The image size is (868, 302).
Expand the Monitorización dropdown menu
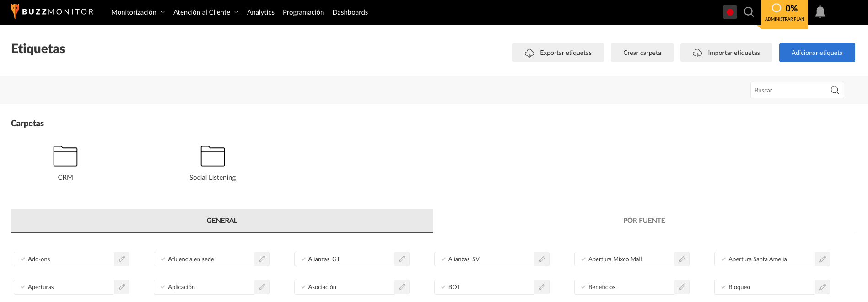138,12
